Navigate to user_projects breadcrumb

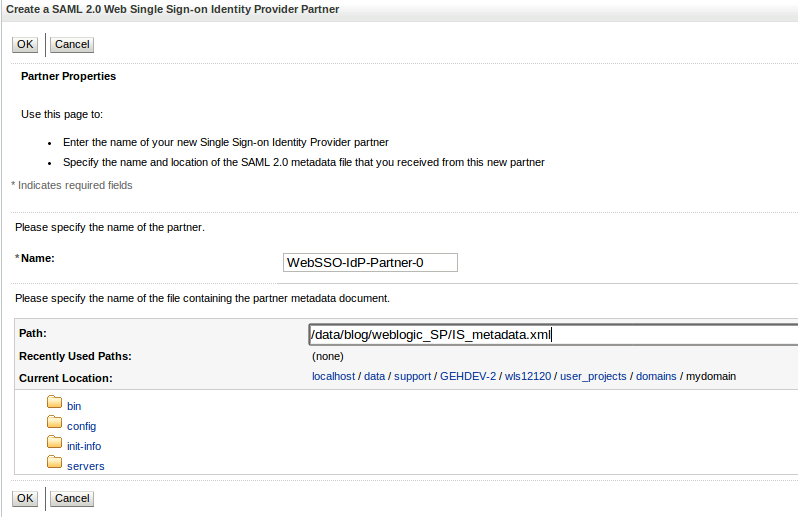pyautogui.click(x=593, y=377)
